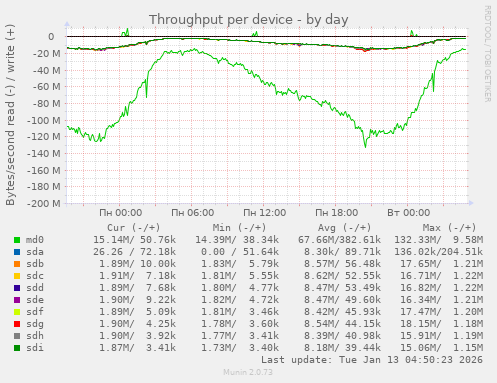The image size is (497, 383).
Task: Click the sdg red legend swatch
Action: click(17, 324)
